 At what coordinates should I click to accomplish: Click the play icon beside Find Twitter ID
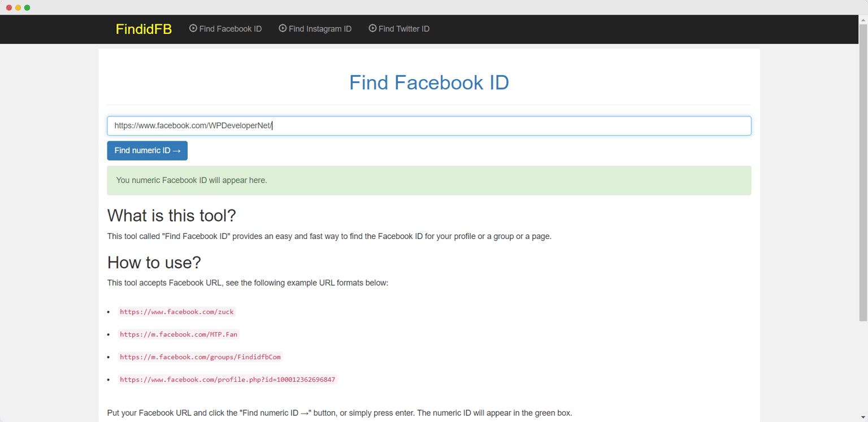point(372,28)
